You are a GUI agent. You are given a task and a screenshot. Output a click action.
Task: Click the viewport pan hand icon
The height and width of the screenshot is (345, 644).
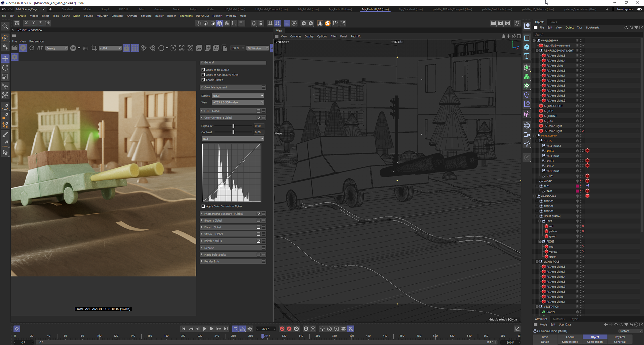pyautogui.click(x=503, y=36)
